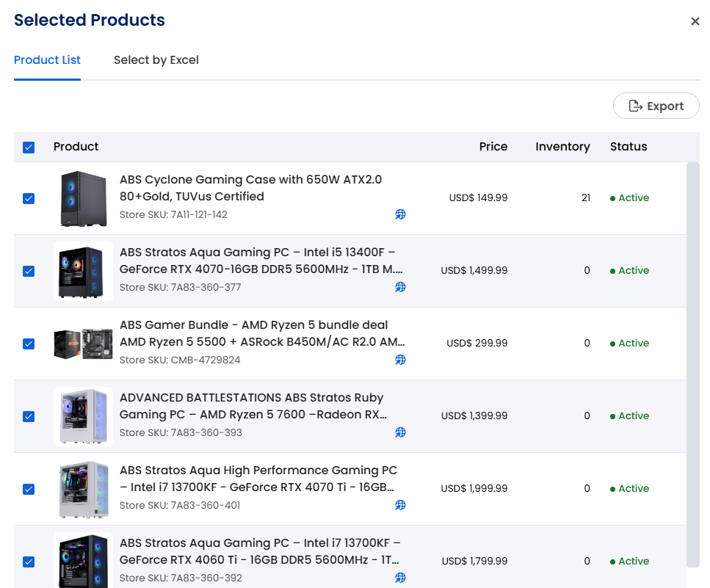710x588 pixels.
Task: Click globe icon for ABS Gamer Bundle
Action: click(400, 360)
